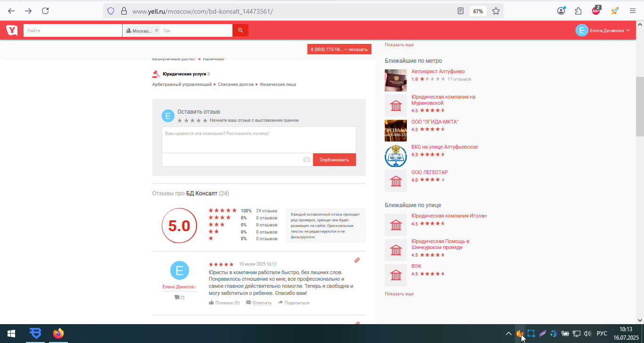Image resolution: width=644 pixels, height=343 pixels.
Task: Click the browser address bar URL
Action: 202,11
